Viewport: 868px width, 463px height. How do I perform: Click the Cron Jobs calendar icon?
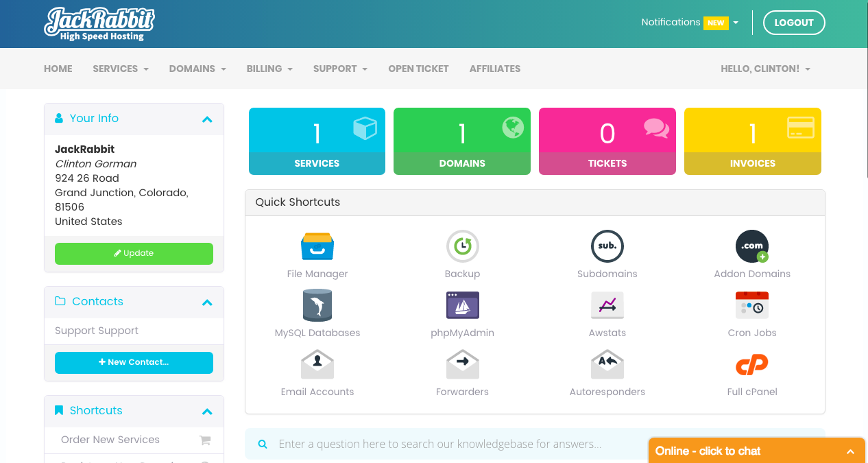click(751, 305)
